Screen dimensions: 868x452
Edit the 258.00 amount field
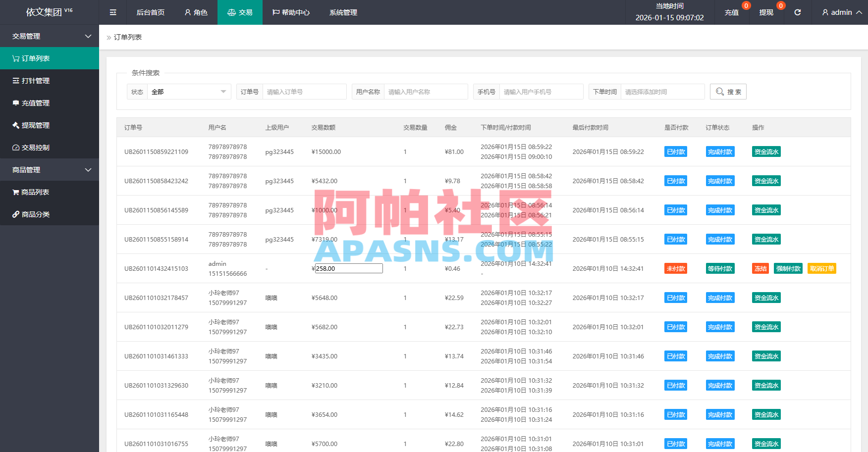[x=349, y=268]
